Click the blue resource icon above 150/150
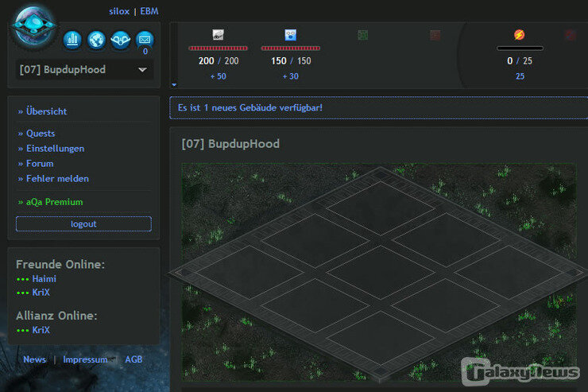588x392 pixels. 290,35
